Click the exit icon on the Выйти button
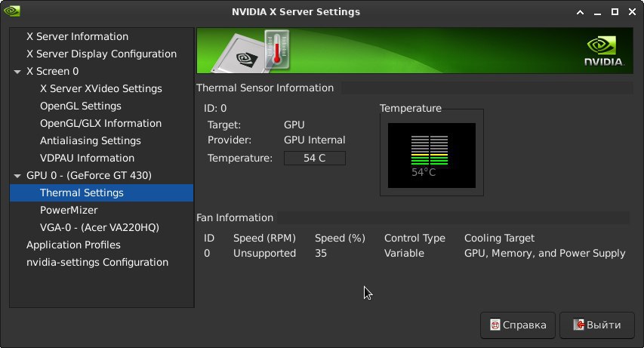This screenshot has height=348, width=644. pos(579,325)
